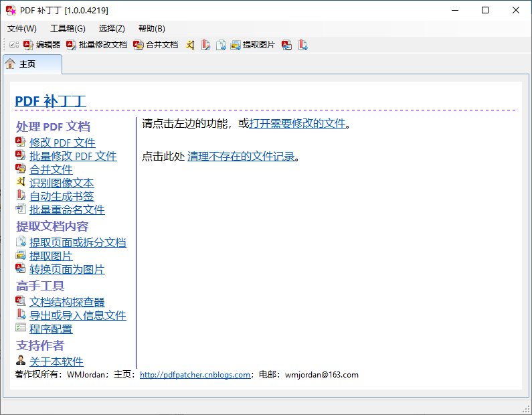Click the auto bookmark icon in the toolbar

pyautogui.click(x=205, y=45)
